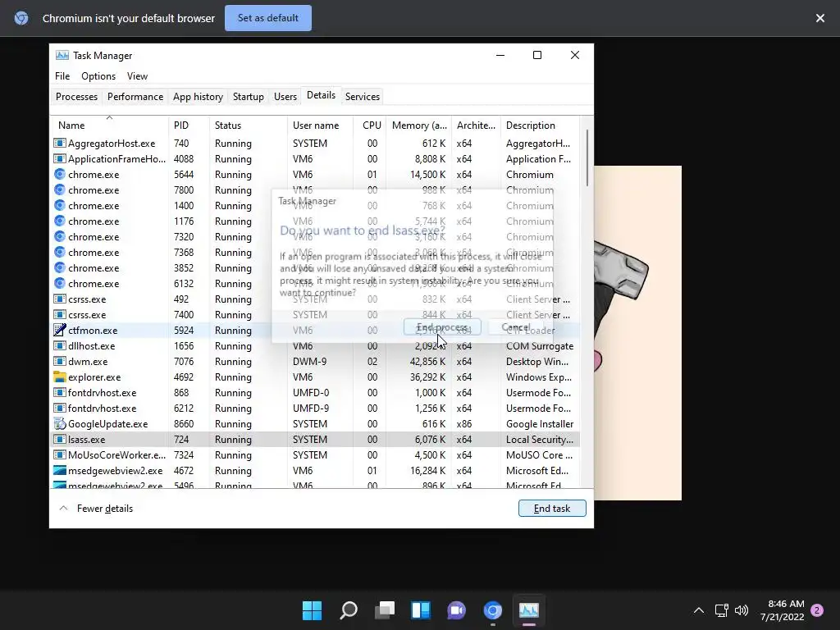Select AggregatorHost.exe process icon

tap(59, 143)
